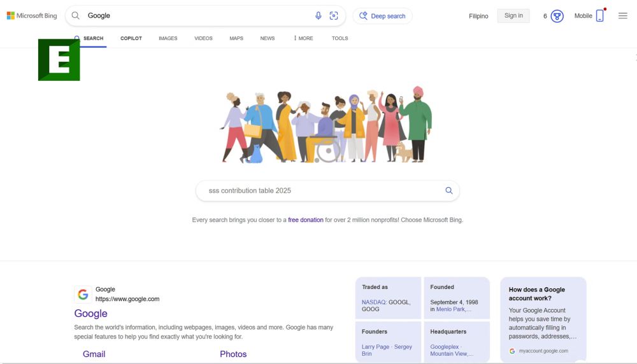Click the magnifier icon in top search bar

(76, 16)
